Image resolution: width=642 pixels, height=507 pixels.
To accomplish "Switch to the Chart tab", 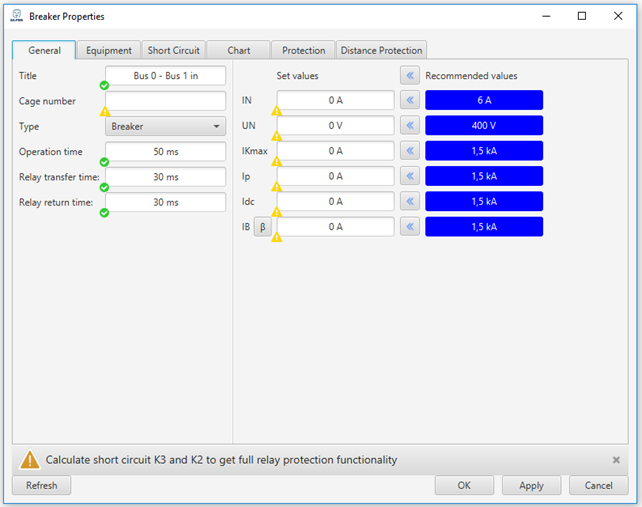I will click(239, 50).
